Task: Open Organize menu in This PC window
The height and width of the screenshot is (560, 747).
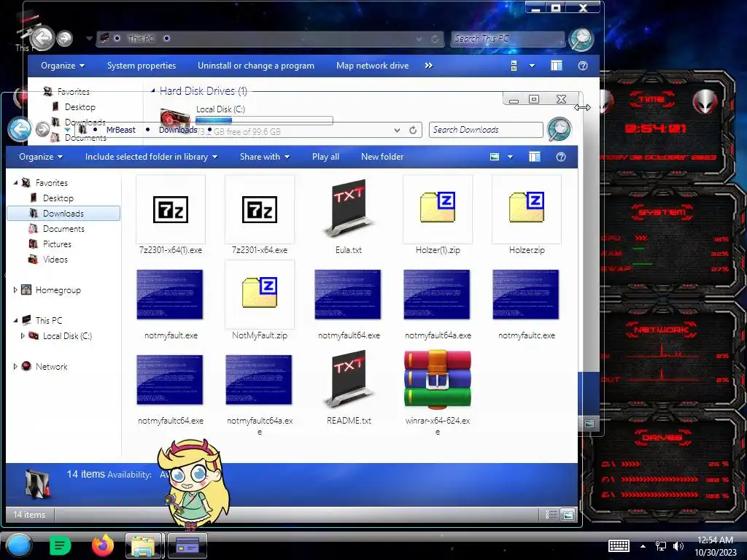Action: pyautogui.click(x=63, y=66)
